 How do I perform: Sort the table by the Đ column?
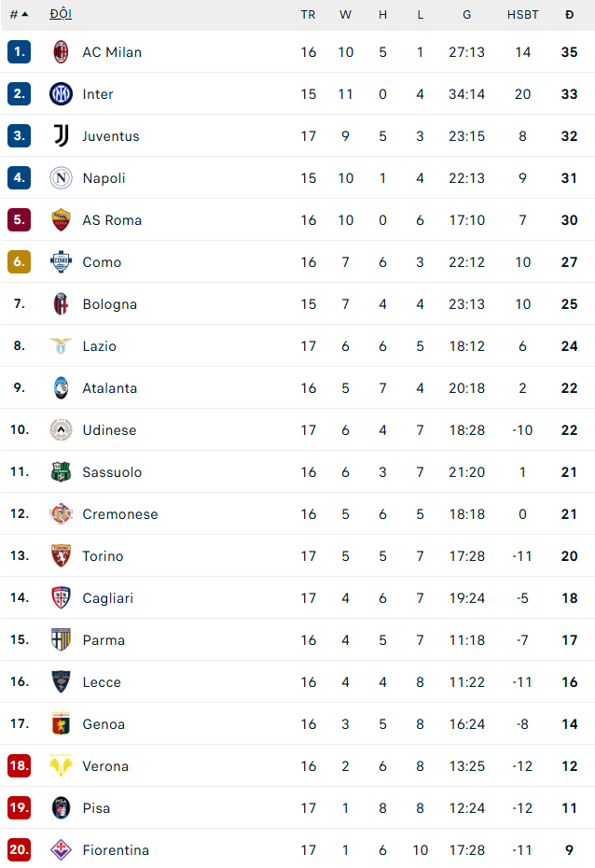coord(570,14)
